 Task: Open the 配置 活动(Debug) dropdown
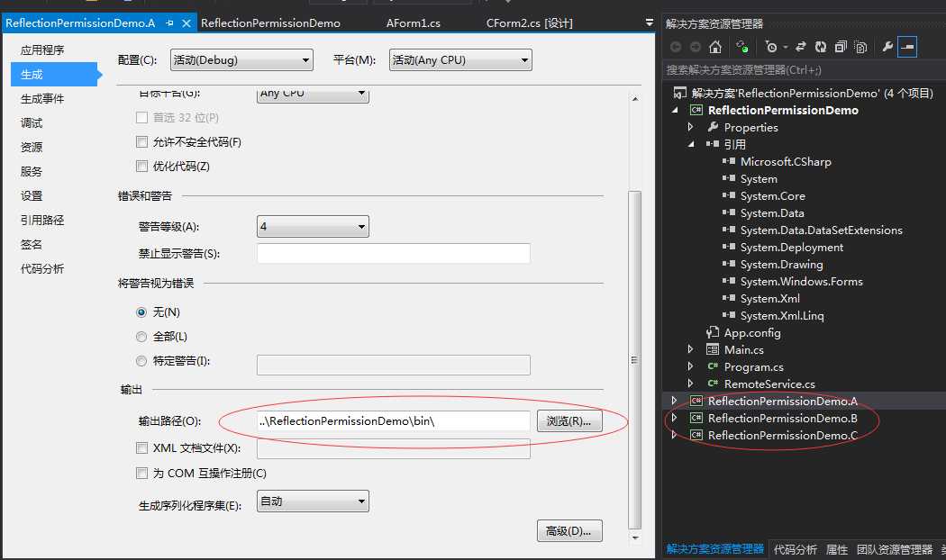tap(241, 59)
